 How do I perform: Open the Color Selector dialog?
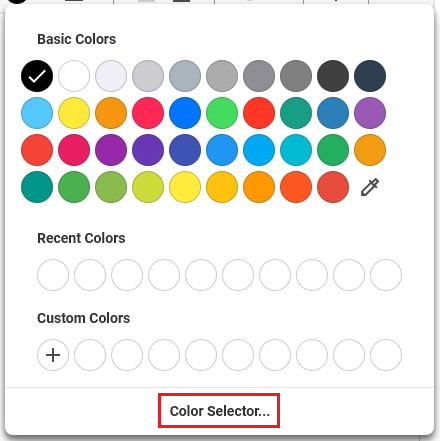[219, 411]
